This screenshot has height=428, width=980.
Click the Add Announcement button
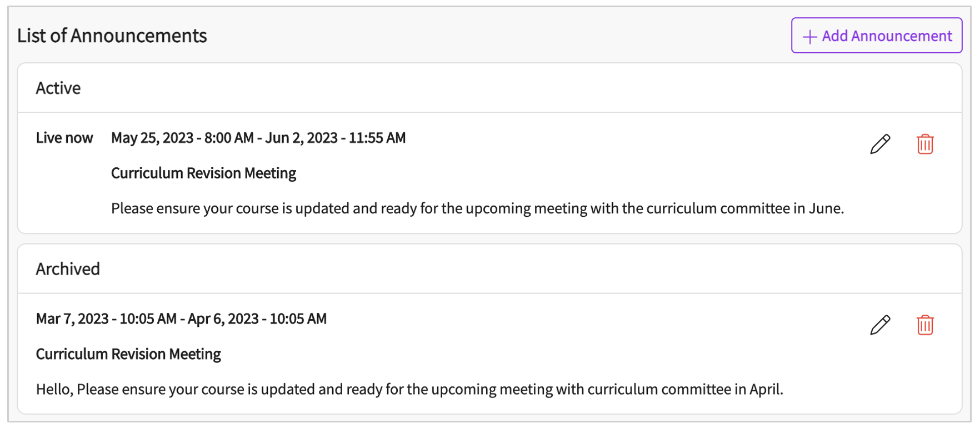pos(877,36)
